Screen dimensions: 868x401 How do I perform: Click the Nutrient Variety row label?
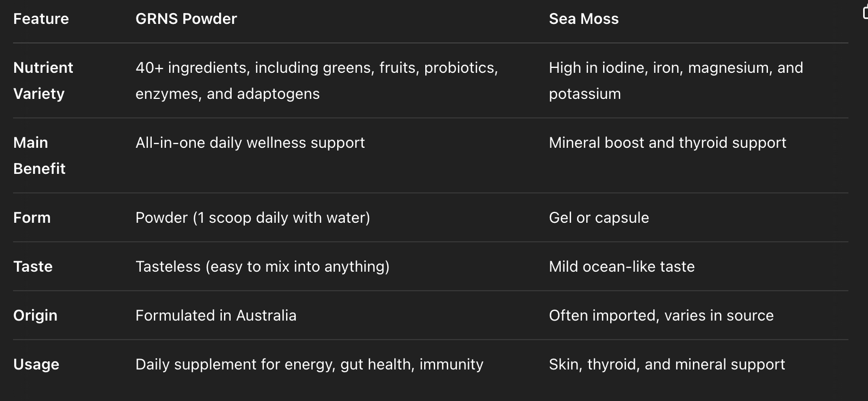tap(43, 80)
